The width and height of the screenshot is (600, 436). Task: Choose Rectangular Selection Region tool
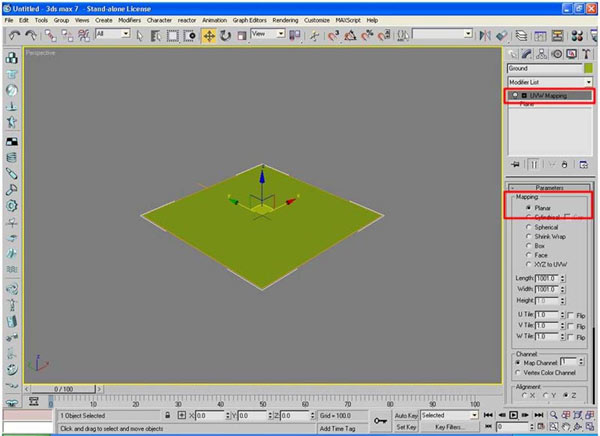pyautogui.click(x=172, y=36)
